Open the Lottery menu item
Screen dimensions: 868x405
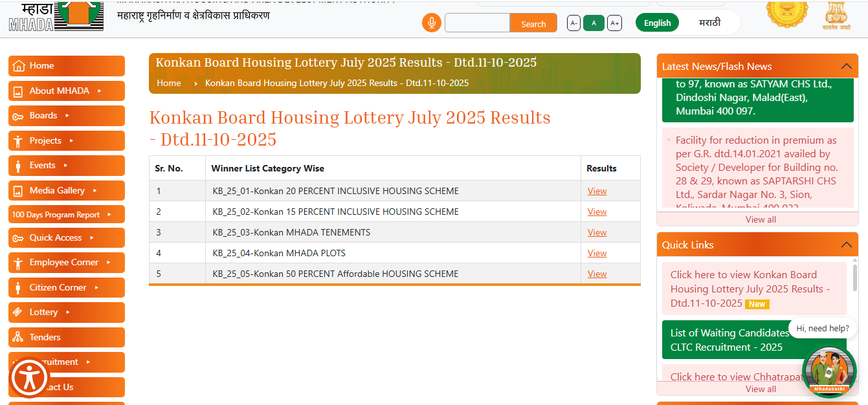click(x=43, y=312)
